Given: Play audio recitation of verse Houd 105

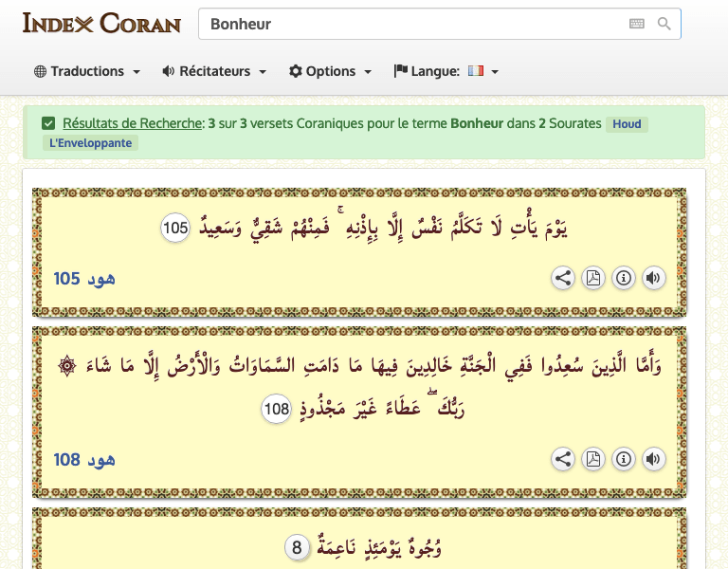Looking at the screenshot, I should coord(653,278).
